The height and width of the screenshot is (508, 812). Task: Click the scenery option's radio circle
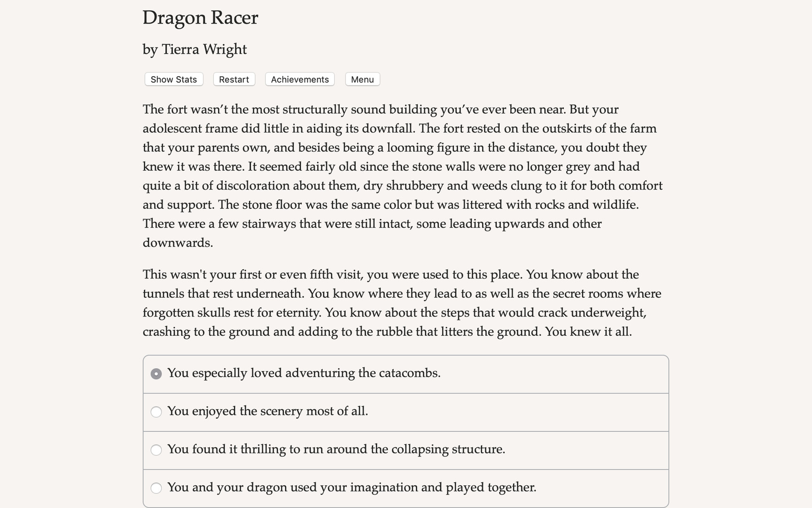(156, 412)
